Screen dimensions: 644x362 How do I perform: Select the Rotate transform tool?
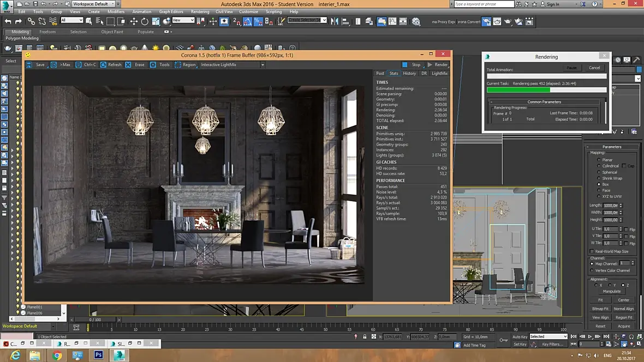click(x=145, y=21)
